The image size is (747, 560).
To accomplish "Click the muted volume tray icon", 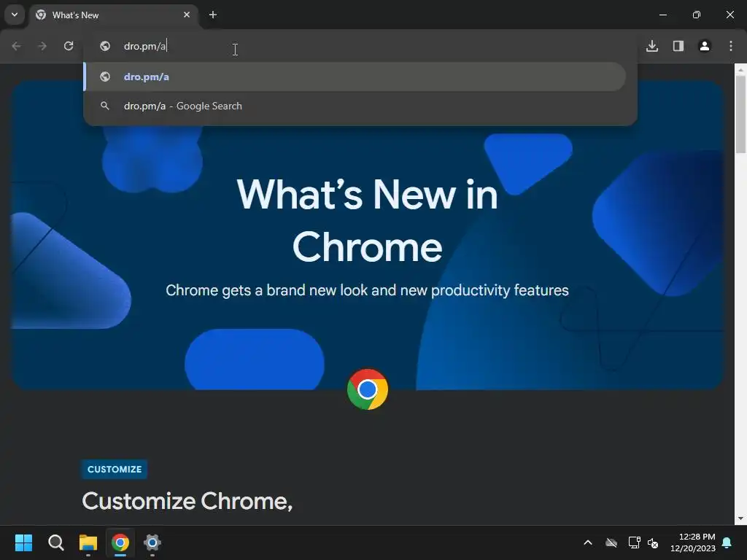I will [x=653, y=542].
